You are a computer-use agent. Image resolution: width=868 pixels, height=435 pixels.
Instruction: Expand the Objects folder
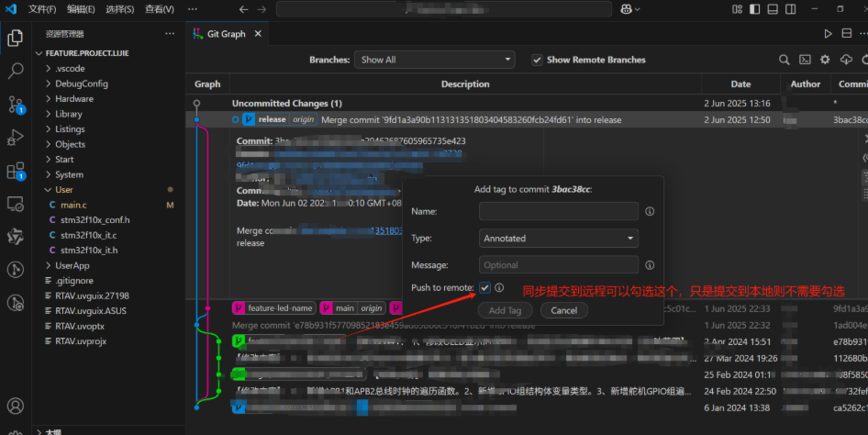[71, 144]
